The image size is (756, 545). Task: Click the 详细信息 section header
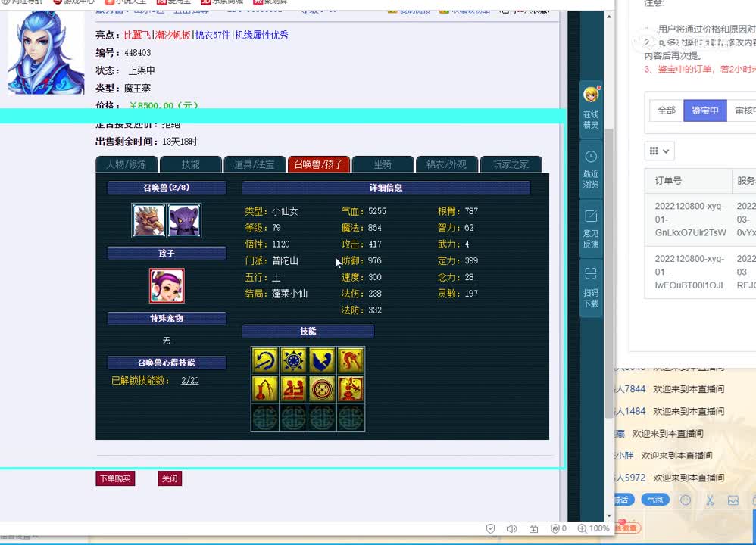[x=386, y=188]
